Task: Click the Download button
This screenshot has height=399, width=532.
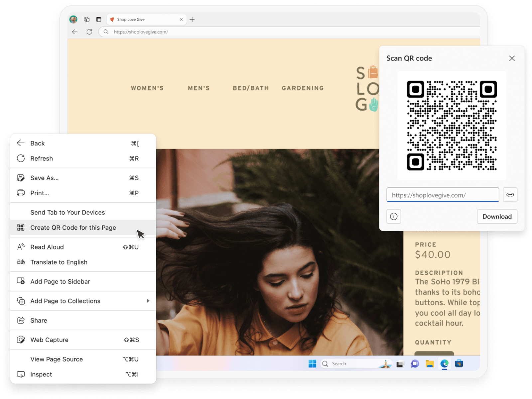Action: pyautogui.click(x=497, y=217)
